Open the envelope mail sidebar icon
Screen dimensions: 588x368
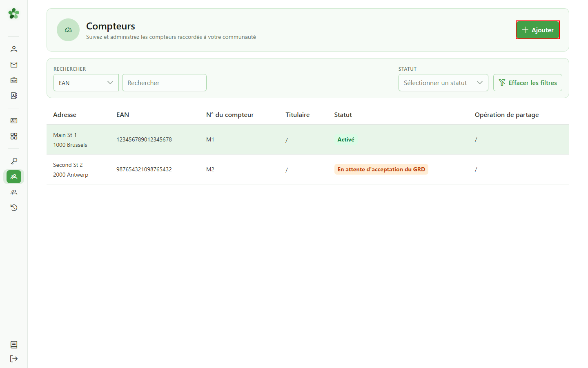14,65
